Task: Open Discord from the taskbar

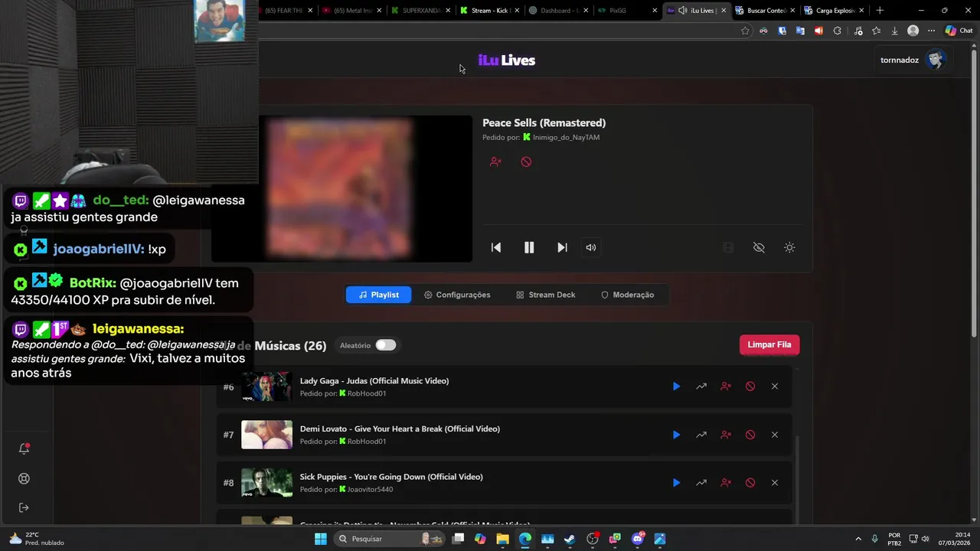Action: 638,539
